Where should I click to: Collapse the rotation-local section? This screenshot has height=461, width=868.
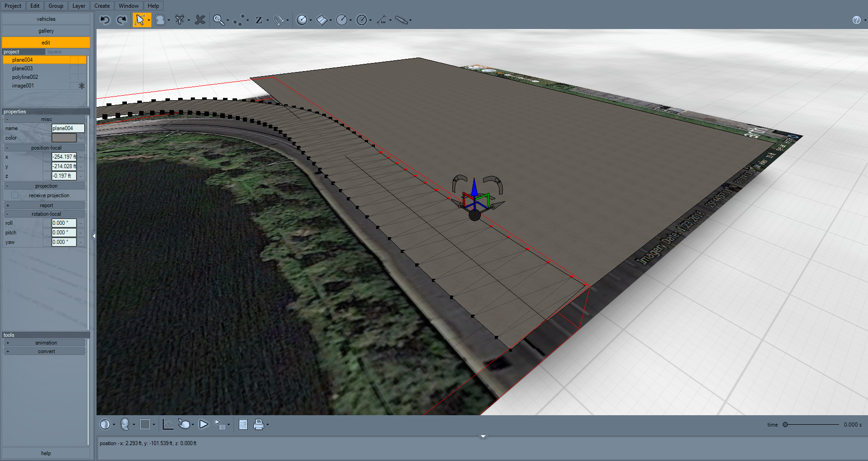click(x=7, y=214)
